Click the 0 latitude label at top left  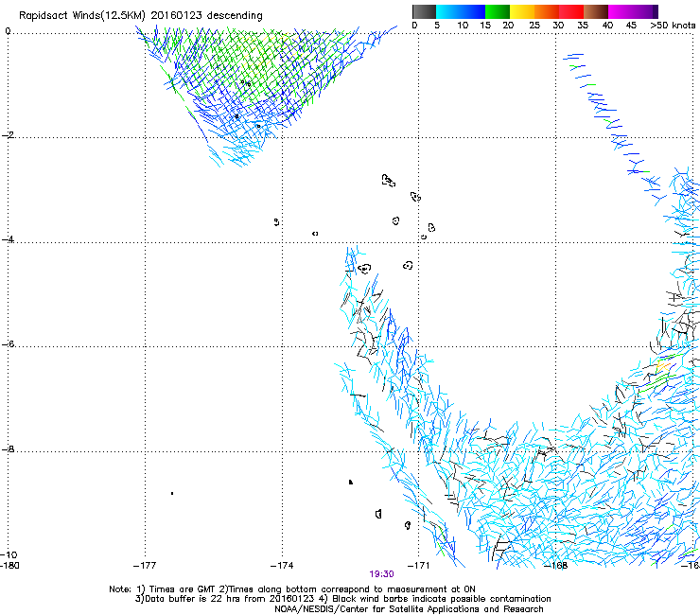point(8,31)
